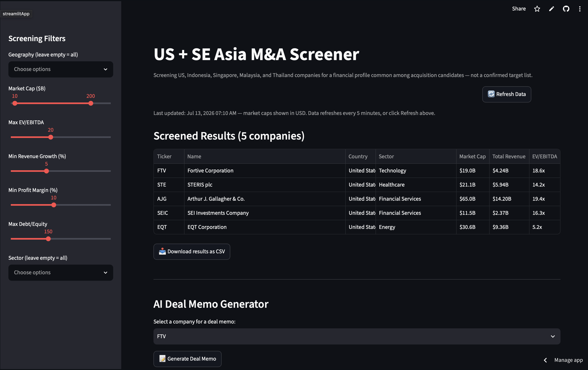Click the STERIS plc name cell

point(265,185)
